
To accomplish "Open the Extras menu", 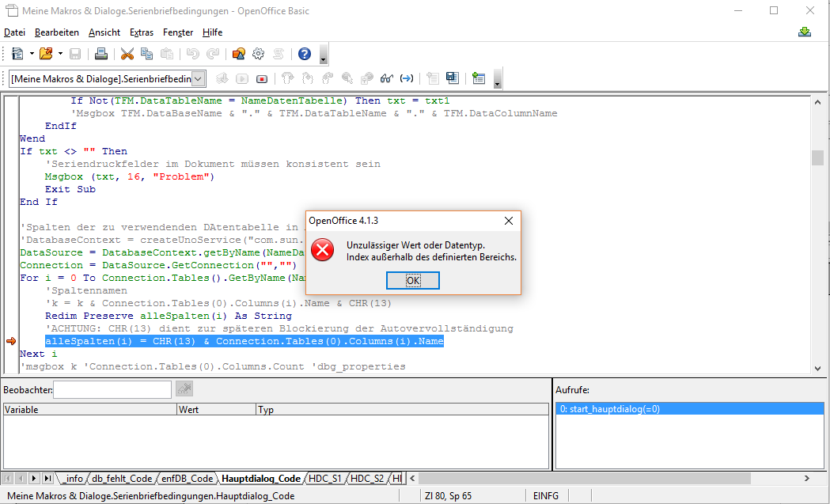I will point(142,32).
